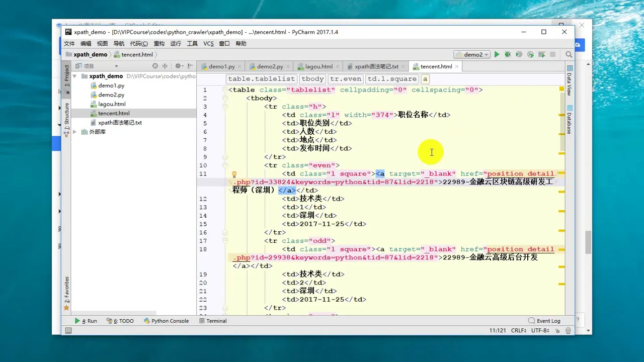The image size is (644, 362).
Task: Click the lightbulb intention icon on line 11
Action: pos(234,174)
